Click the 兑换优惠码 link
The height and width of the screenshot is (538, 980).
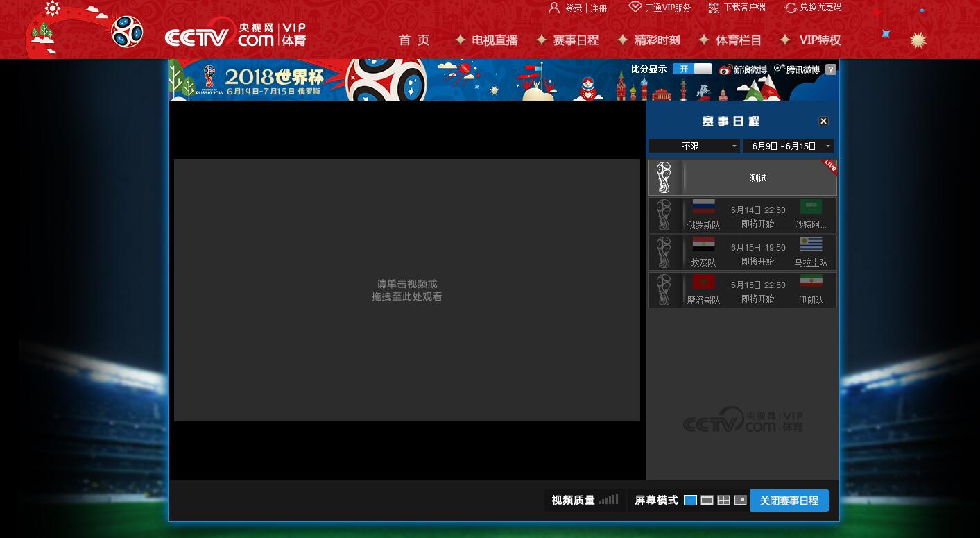(x=820, y=8)
